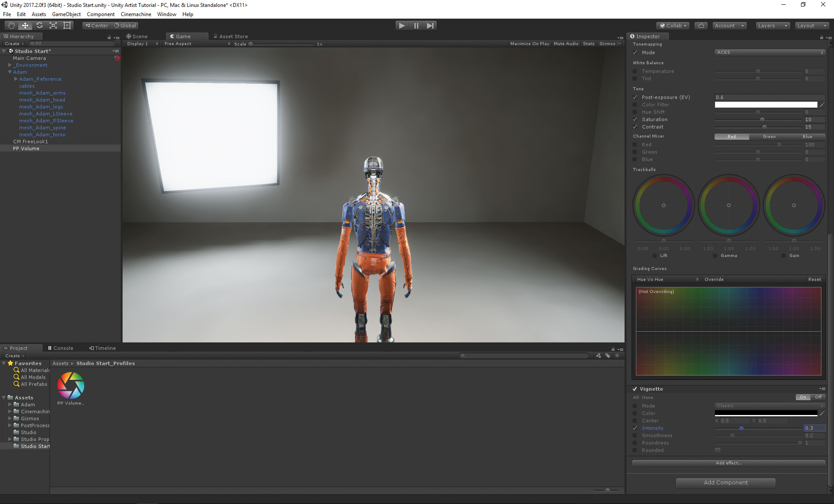Select the Scale tool
The width and height of the screenshot is (834, 504).
click(53, 26)
